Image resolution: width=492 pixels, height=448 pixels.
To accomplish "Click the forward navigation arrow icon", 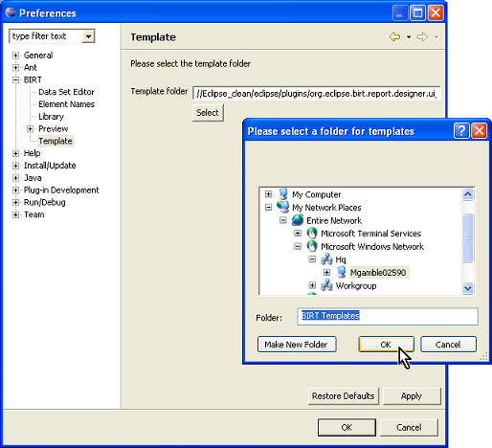I will click(422, 37).
